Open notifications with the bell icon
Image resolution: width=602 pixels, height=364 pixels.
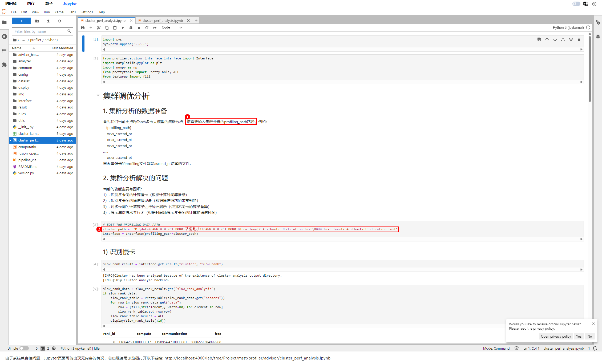click(x=595, y=348)
